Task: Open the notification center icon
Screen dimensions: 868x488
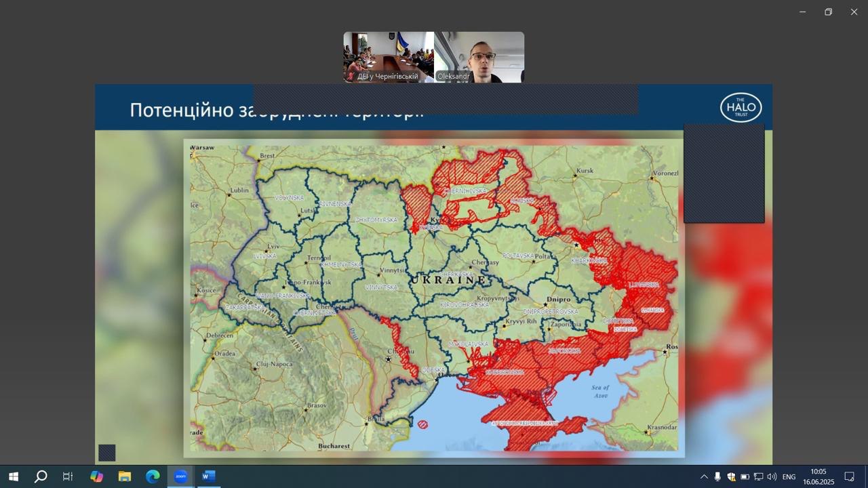Action: (849, 476)
